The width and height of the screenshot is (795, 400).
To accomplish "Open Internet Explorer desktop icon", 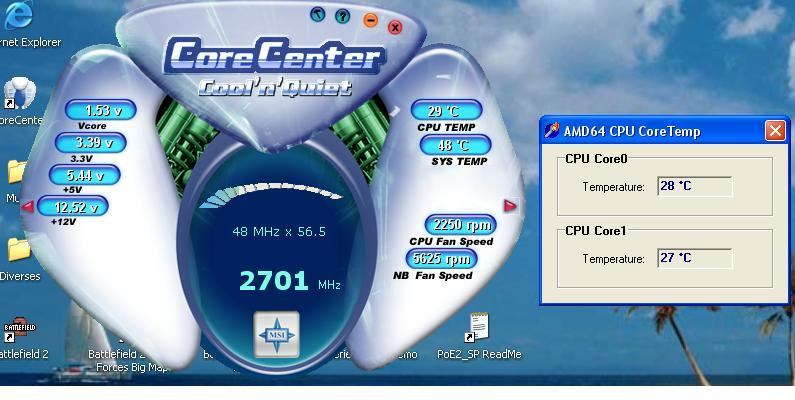I will pos(20,24).
